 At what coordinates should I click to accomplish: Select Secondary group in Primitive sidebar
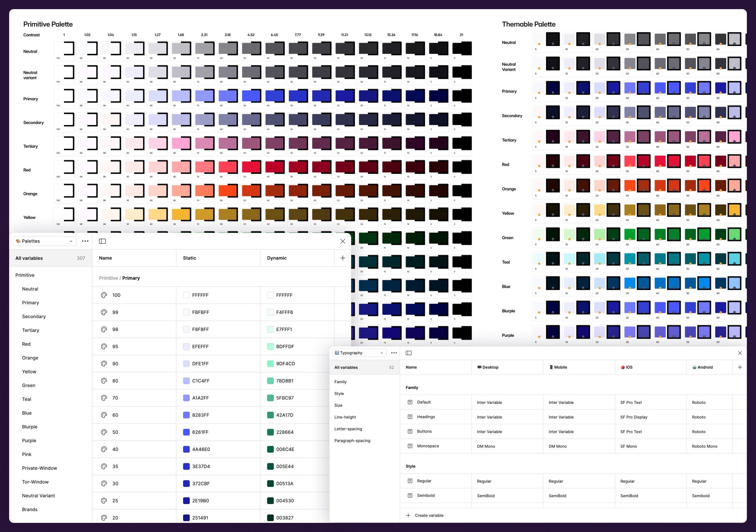click(34, 317)
